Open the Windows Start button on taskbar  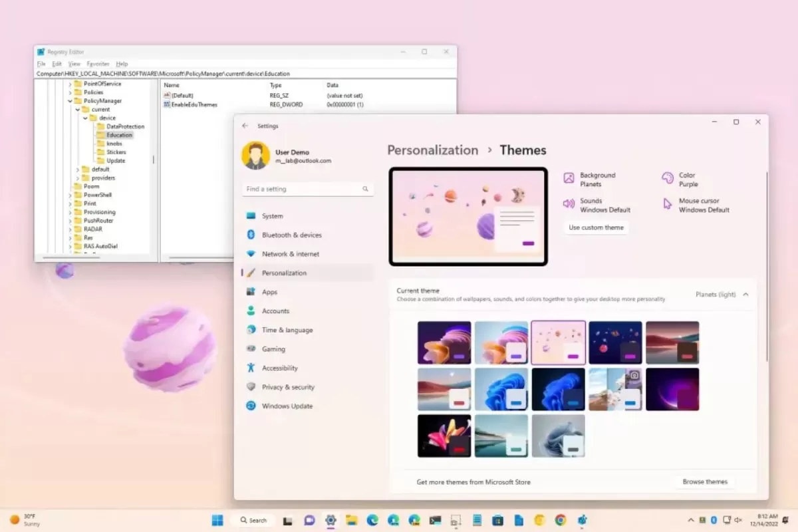click(x=217, y=520)
